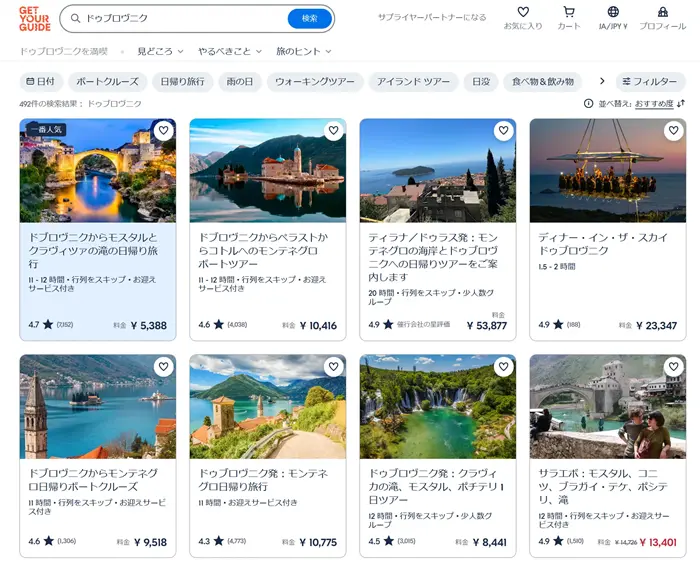This screenshot has width=700, height=566.
Task: Toggle heart on Dinner in the Sky card
Action: pyautogui.click(x=673, y=131)
